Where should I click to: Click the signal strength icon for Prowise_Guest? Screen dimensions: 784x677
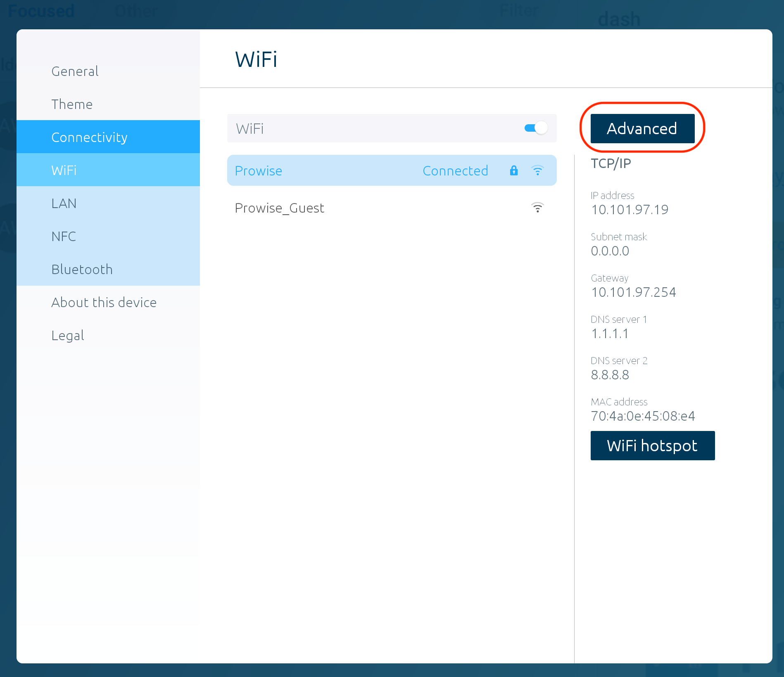(x=538, y=208)
